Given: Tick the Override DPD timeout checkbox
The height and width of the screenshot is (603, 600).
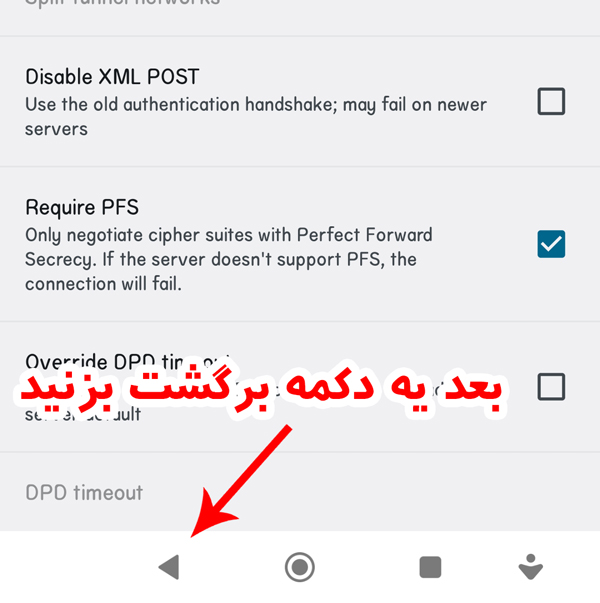Looking at the screenshot, I should click(551, 386).
